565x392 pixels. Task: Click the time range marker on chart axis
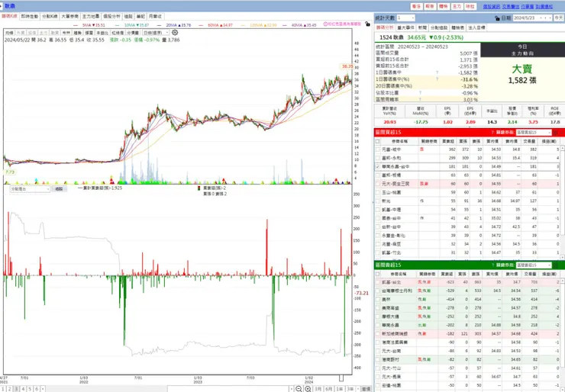[x=341, y=378]
